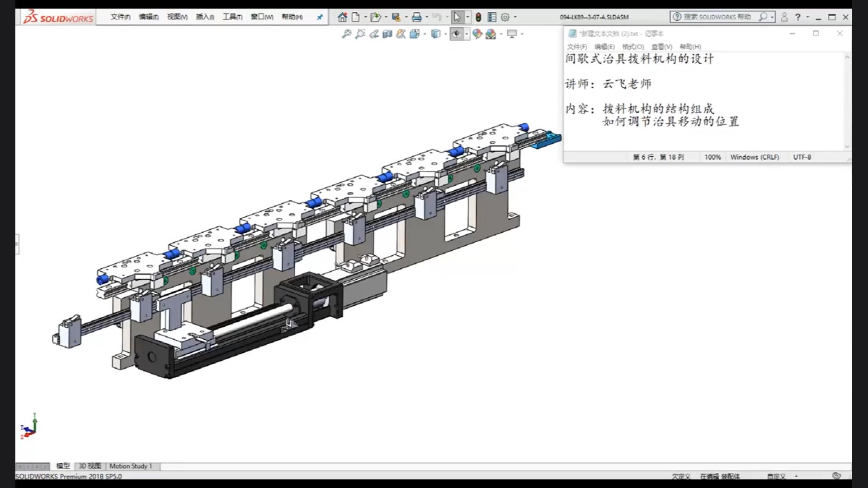The width and height of the screenshot is (868, 488).
Task: Open the SOLIDWORKS 文件(F) menu
Action: [x=120, y=17]
